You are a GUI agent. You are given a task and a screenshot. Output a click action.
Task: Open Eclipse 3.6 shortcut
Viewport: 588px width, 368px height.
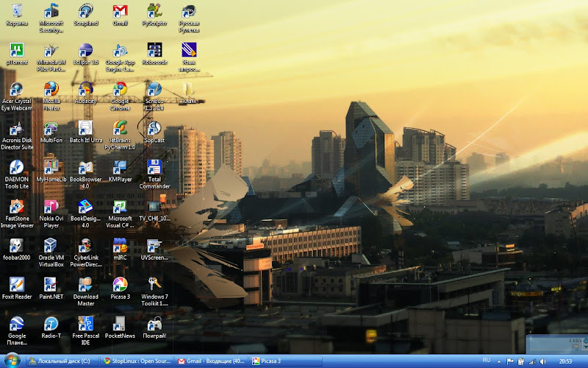85,51
